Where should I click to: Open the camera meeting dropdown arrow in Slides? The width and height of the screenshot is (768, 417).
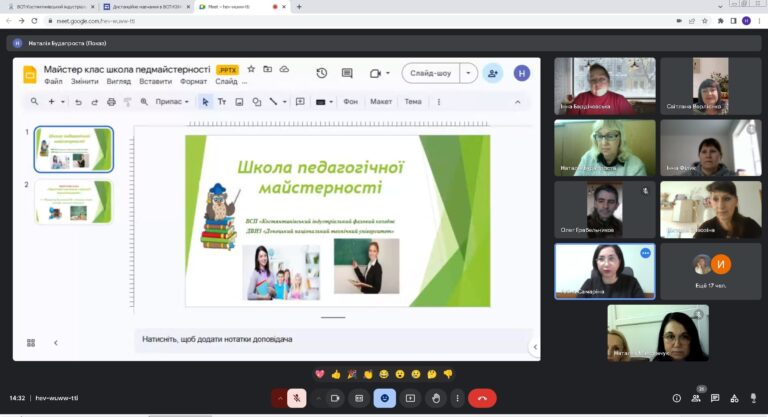coord(388,73)
